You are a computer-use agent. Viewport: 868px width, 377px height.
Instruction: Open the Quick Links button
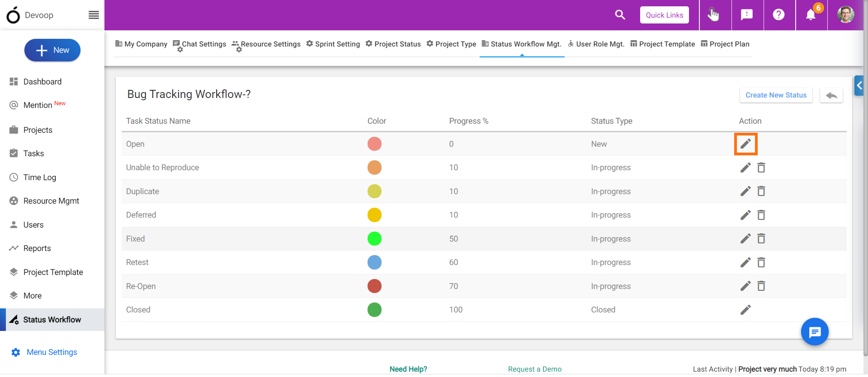(x=665, y=15)
